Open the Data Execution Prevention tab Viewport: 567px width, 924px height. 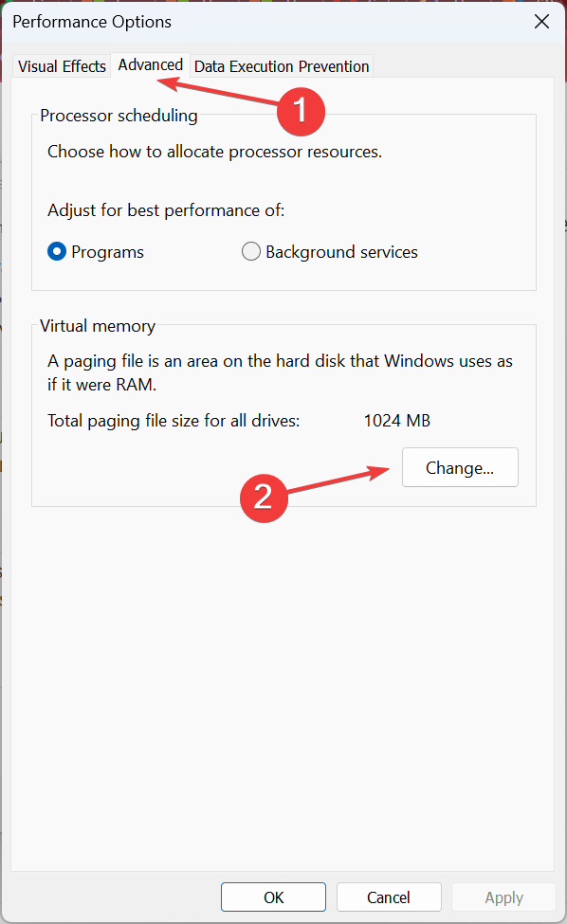tap(282, 66)
